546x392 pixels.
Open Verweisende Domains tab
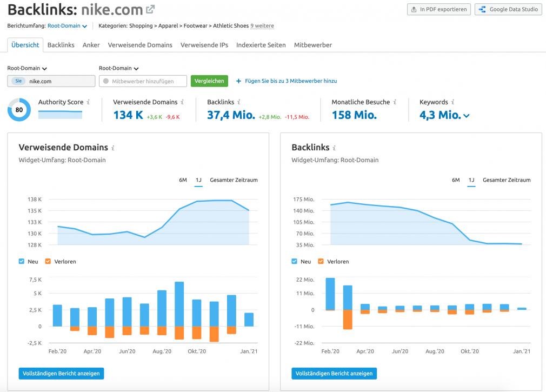coord(140,45)
